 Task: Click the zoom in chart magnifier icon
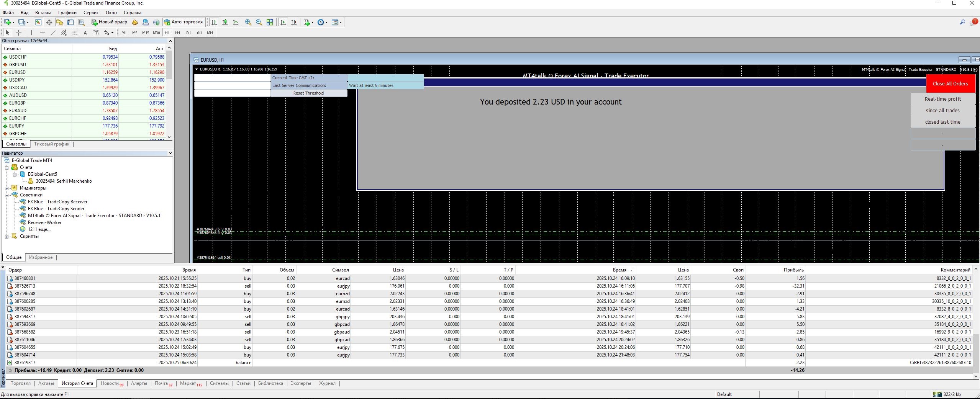(248, 22)
